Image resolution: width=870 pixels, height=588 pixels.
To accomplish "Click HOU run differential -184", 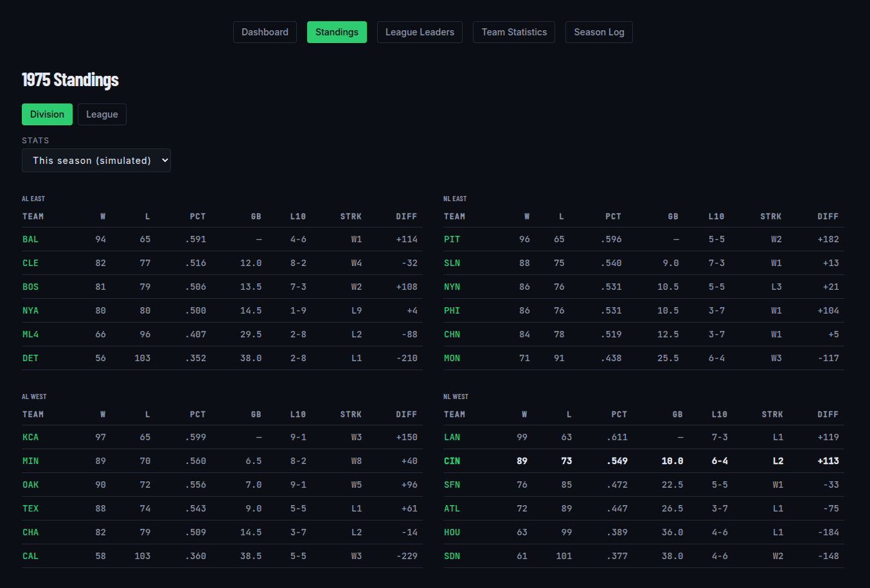I will (x=828, y=532).
